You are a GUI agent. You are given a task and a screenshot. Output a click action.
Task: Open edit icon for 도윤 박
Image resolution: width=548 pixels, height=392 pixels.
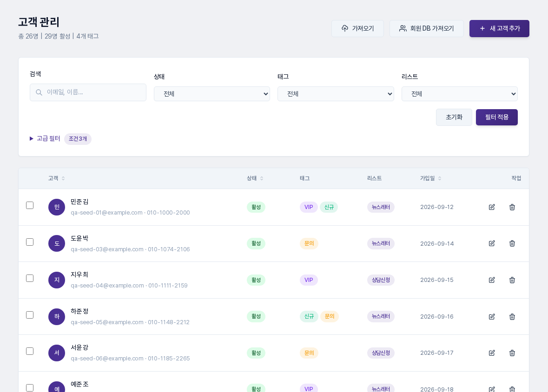(492, 243)
